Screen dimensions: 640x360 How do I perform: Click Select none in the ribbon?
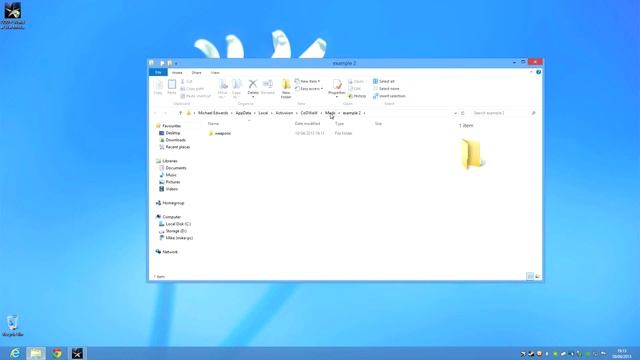pyautogui.click(x=386, y=89)
